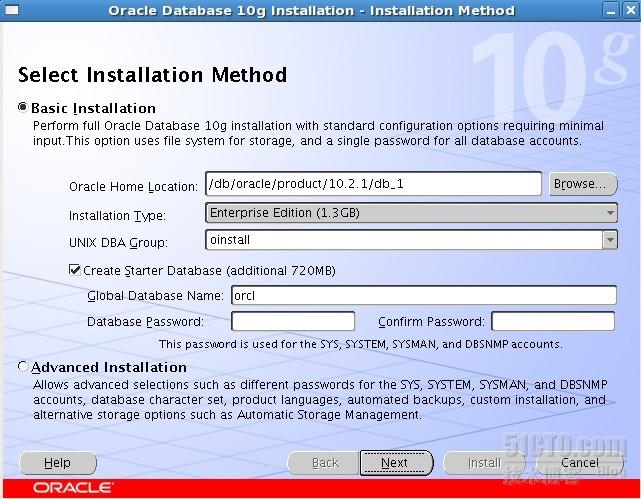
Task: Click the Global Database Name field
Action: [x=424, y=295]
